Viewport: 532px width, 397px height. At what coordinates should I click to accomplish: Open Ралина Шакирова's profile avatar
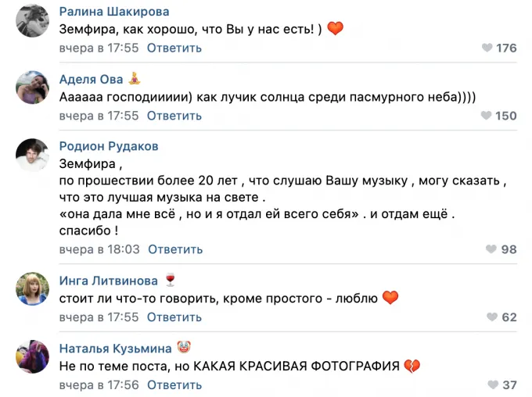tap(33, 20)
